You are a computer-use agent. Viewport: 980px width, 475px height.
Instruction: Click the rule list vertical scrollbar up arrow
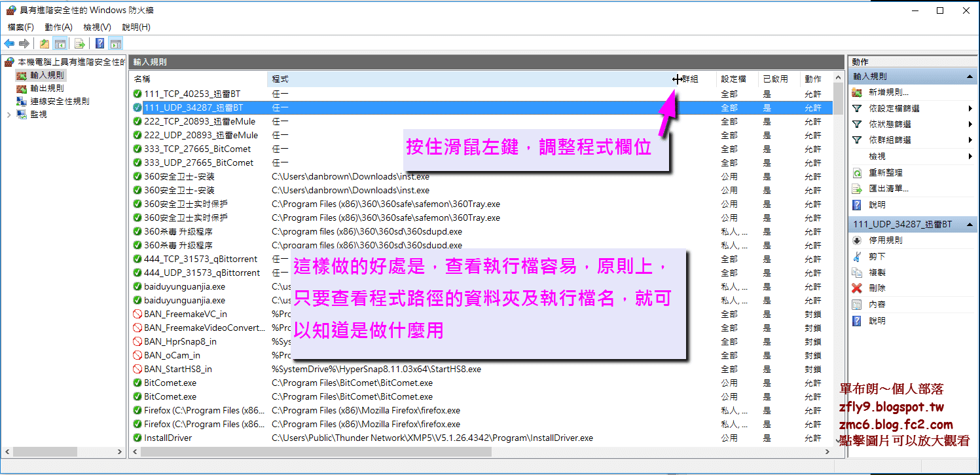(839, 78)
